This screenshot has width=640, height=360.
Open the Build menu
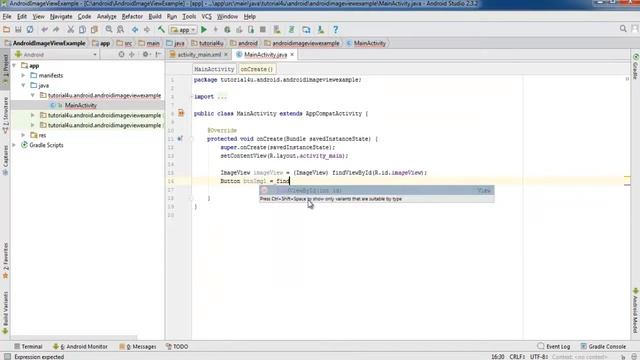pyautogui.click(x=155, y=17)
